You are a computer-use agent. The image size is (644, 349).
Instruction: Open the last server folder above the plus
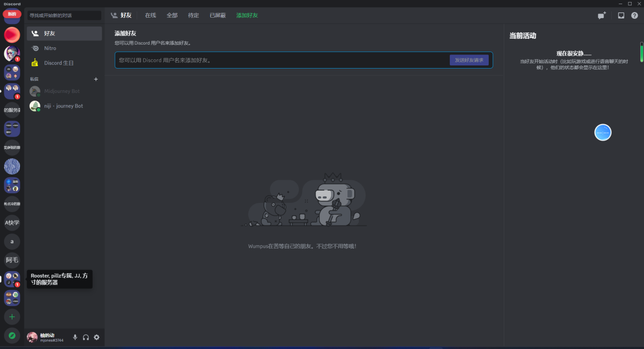tap(12, 298)
